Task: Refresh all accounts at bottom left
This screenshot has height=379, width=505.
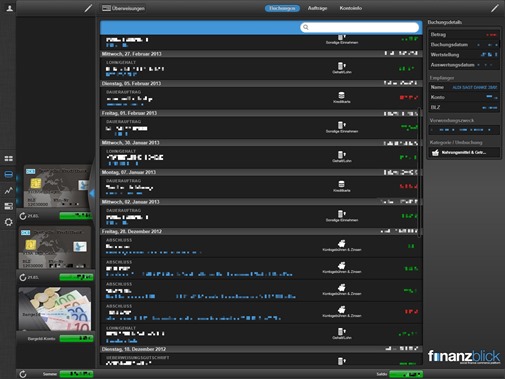Action: coord(23,374)
